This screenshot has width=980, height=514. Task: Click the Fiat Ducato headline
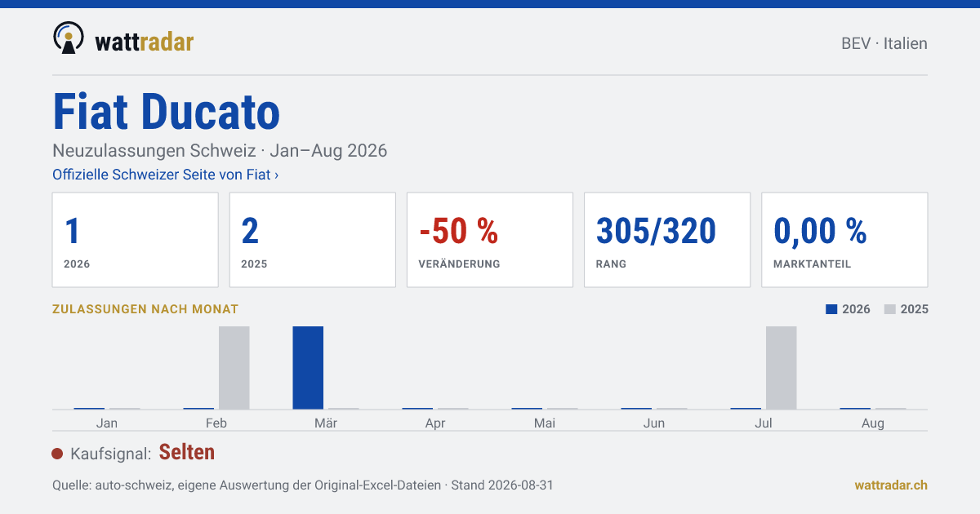(x=167, y=112)
